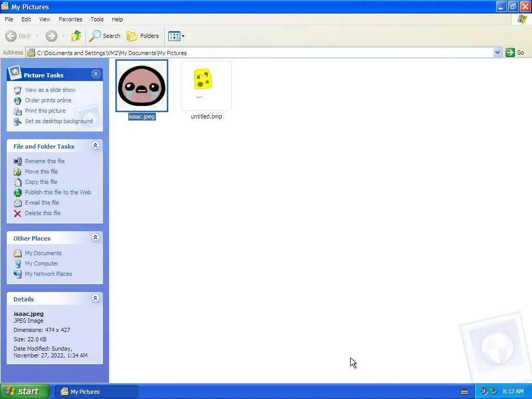Open the Edit menu

click(26, 19)
